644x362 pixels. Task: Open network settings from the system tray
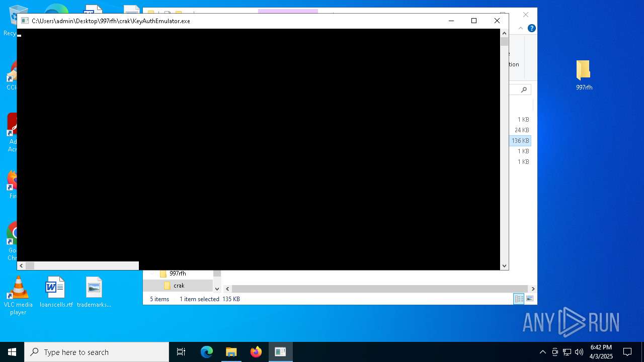click(x=567, y=352)
